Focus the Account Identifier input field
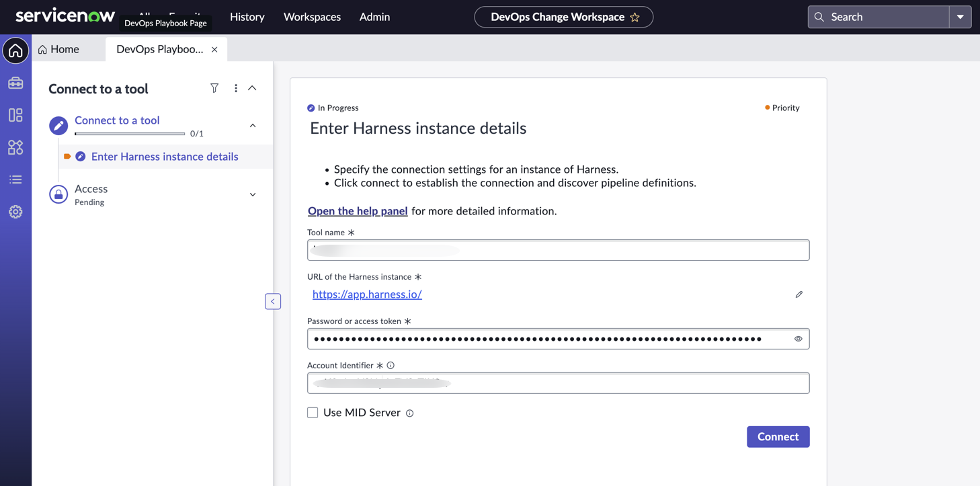Screen dimensions: 980x486 tap(559, 383)
